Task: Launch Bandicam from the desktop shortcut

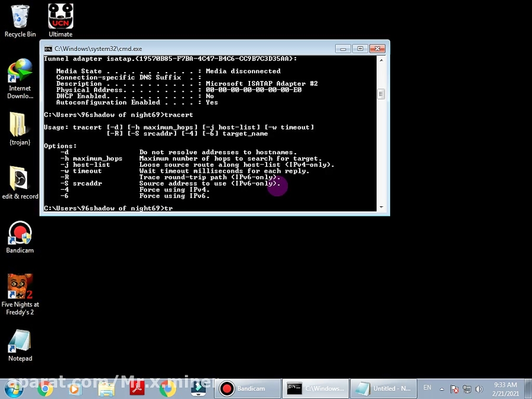Action: (x=20, y=234)
